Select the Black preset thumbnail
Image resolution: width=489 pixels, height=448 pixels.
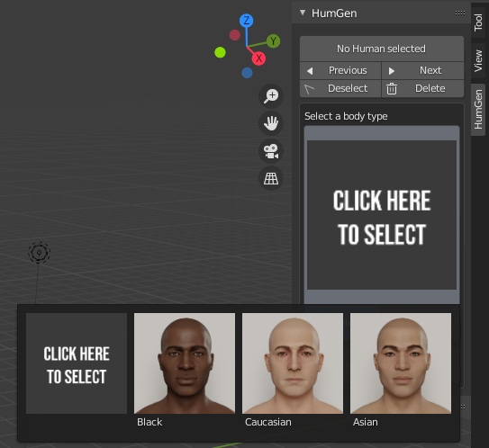(x=185, y=363)
